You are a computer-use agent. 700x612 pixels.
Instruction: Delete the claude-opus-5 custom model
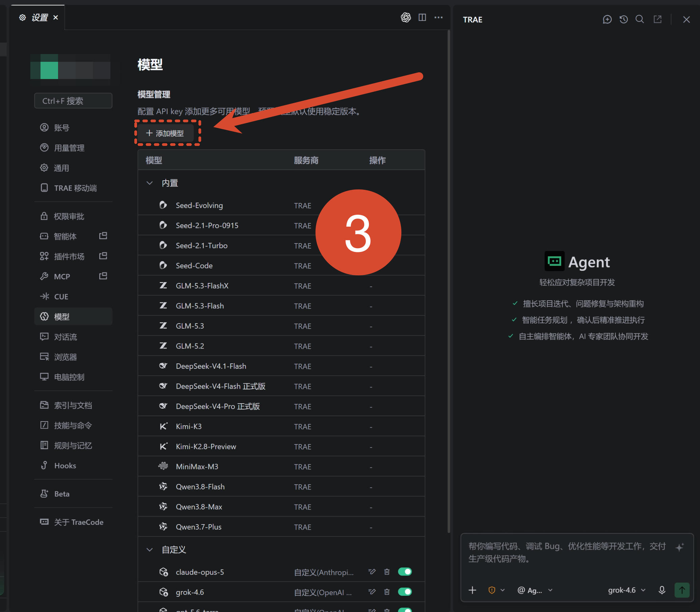(387, 572)
